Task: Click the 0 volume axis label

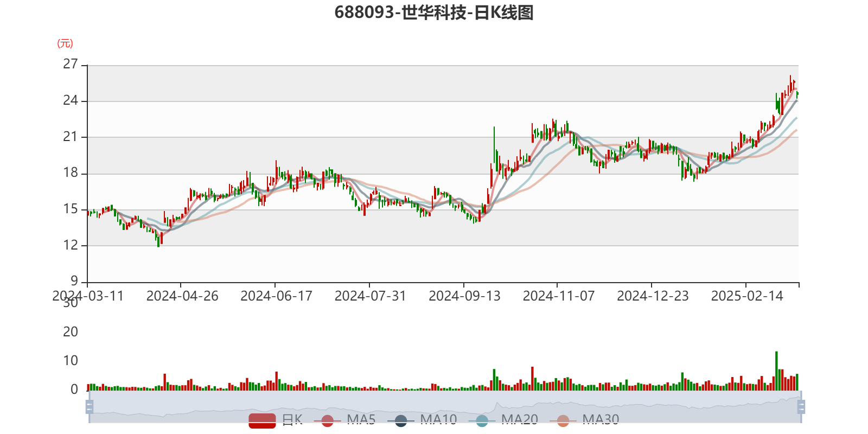Action: 74,390
